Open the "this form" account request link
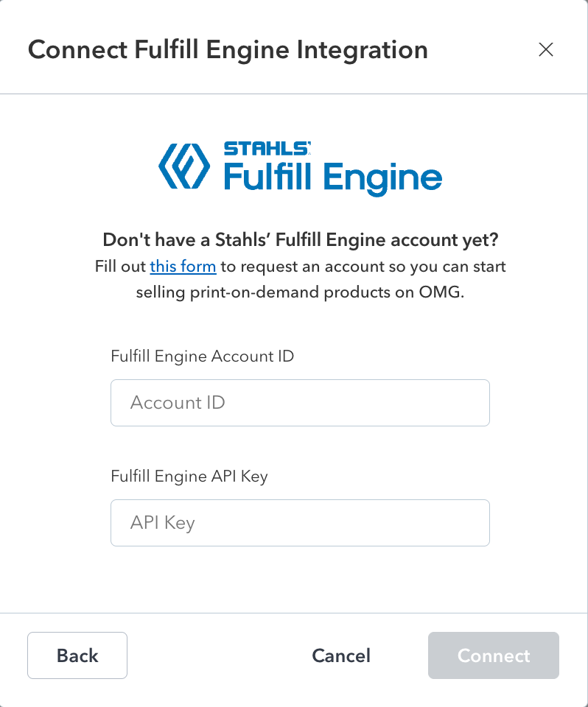This screenshot has width=588, height=707. tap(183, 266)
